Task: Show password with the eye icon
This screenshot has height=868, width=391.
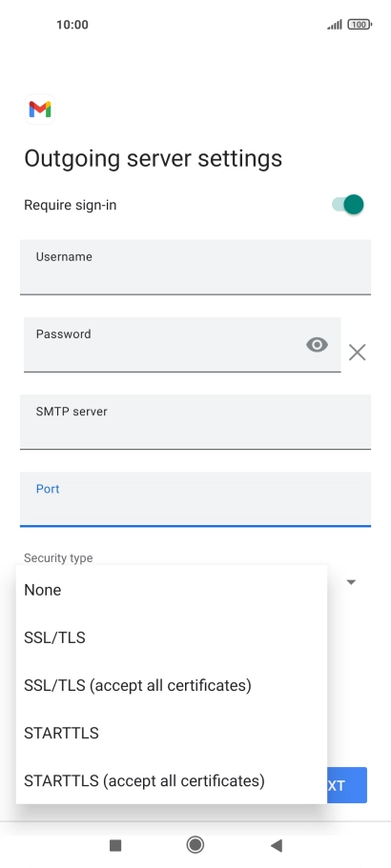Action: 317,345
